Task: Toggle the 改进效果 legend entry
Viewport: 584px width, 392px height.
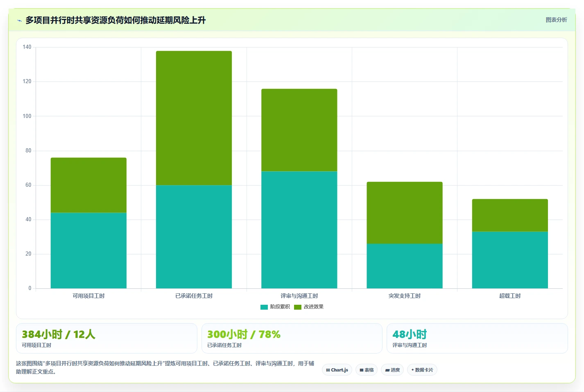Action: (x=309, y=307)
